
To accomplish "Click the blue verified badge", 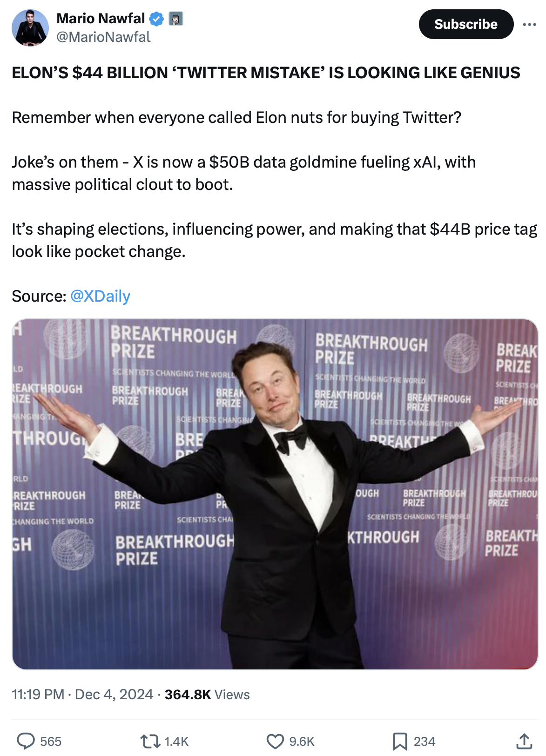I will (x=156, y=19).
